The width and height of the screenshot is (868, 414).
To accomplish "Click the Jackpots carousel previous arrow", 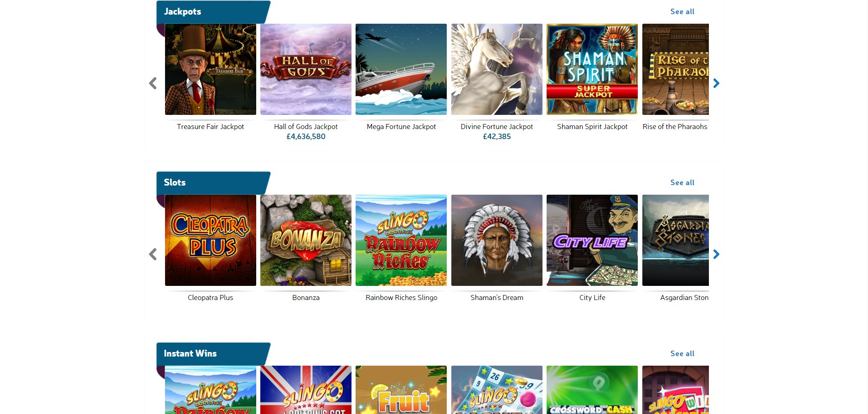I will (x=153, y=83).
